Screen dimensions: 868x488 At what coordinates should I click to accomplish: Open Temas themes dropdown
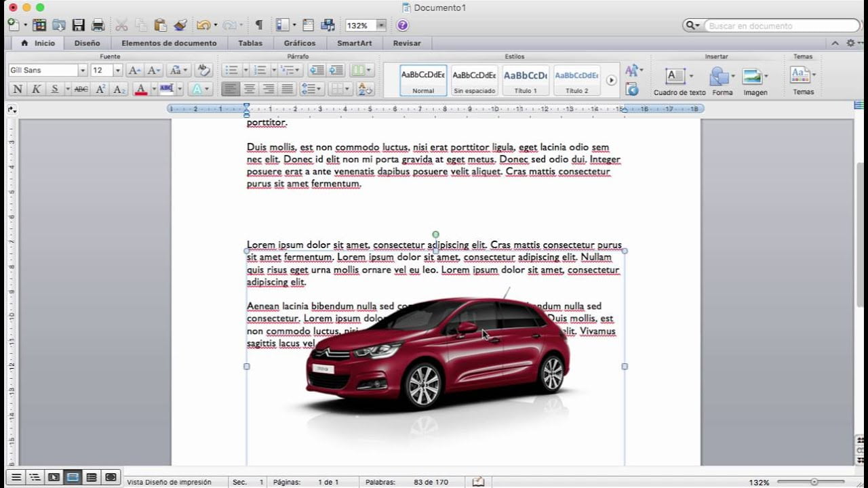click(x=803, y=79)
